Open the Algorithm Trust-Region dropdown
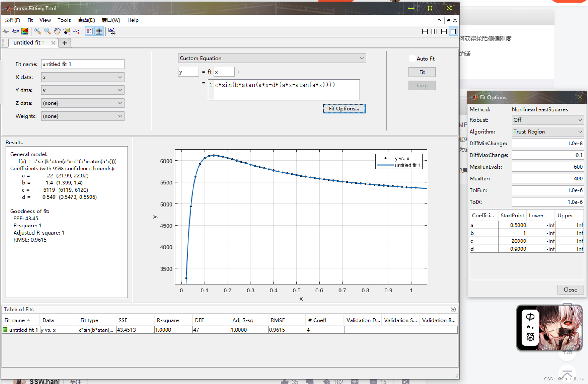 547,132
